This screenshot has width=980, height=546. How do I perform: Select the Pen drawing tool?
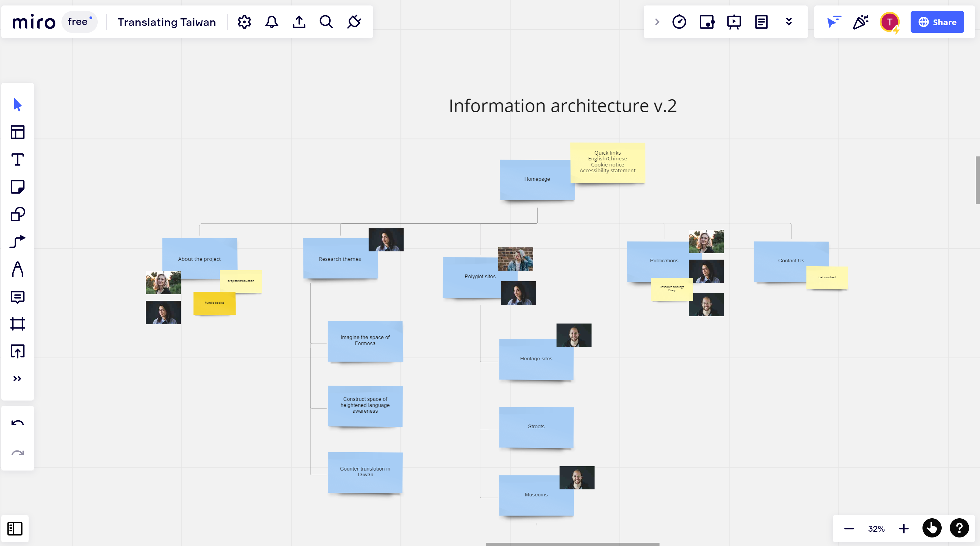point(18,269)
